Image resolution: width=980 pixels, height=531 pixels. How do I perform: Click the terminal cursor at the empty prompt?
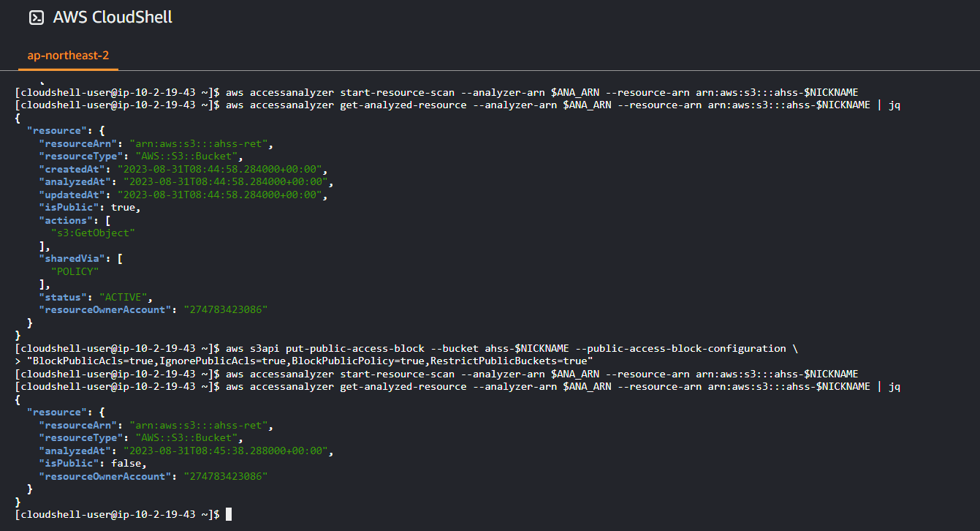(x=229, y=514)
